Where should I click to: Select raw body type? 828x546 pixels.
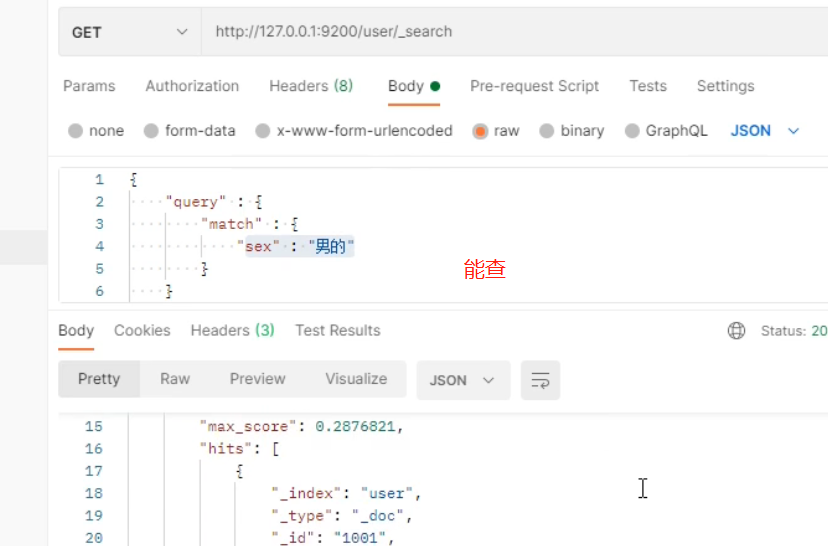[x=496, y=131]
